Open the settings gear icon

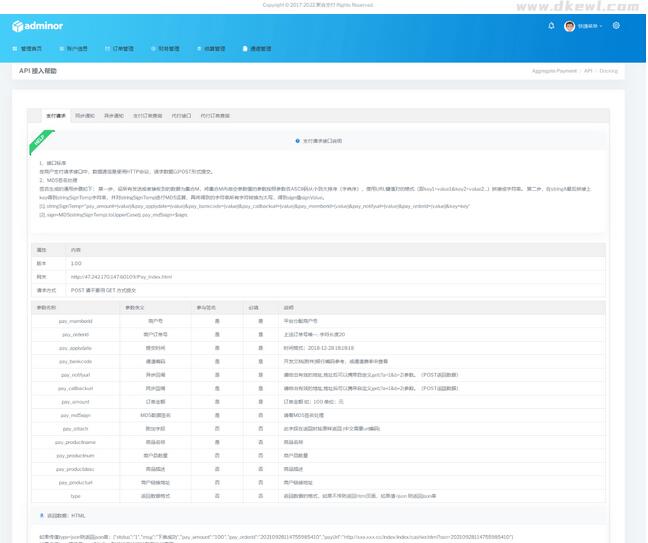coord(616,26)
